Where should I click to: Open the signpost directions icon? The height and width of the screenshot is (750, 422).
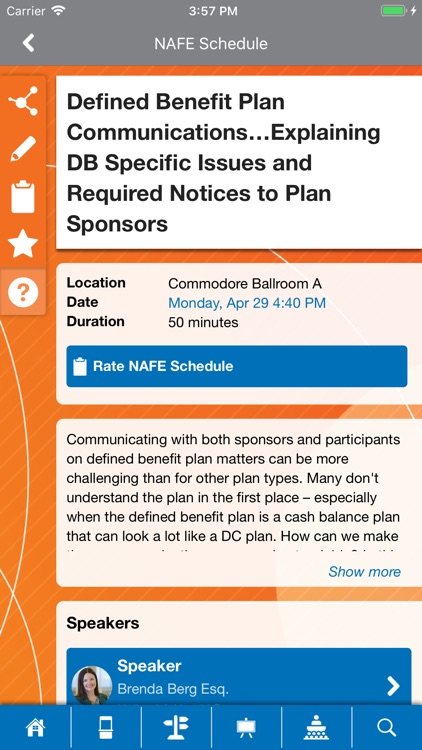176,728
